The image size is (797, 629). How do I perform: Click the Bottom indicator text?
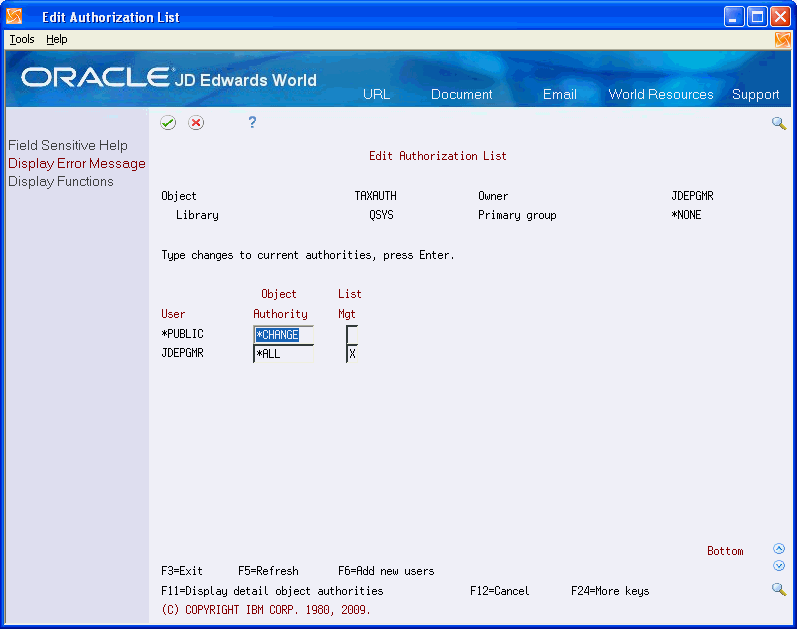(725, 551)
